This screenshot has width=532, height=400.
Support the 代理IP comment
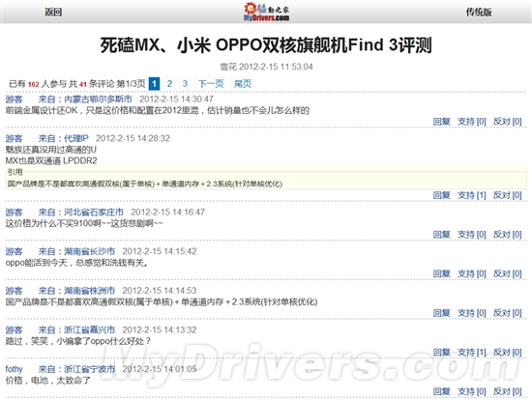pos(472,195)
